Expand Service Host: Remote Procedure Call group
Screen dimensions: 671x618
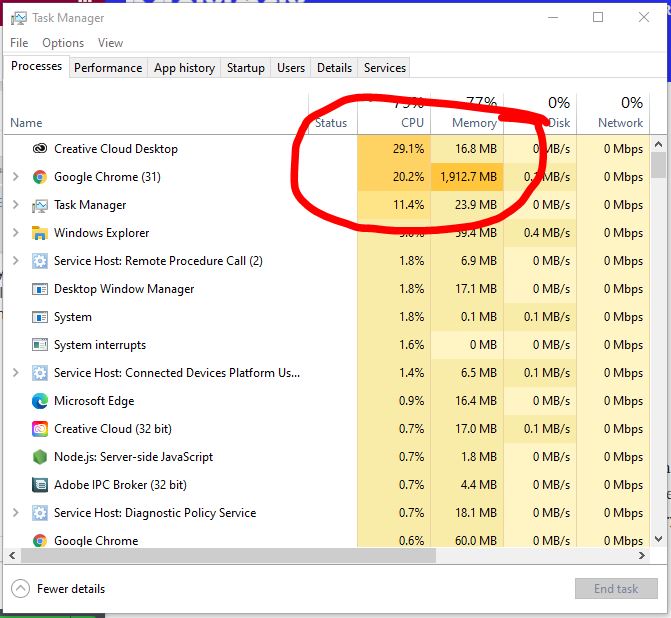[x=16, y=261]
